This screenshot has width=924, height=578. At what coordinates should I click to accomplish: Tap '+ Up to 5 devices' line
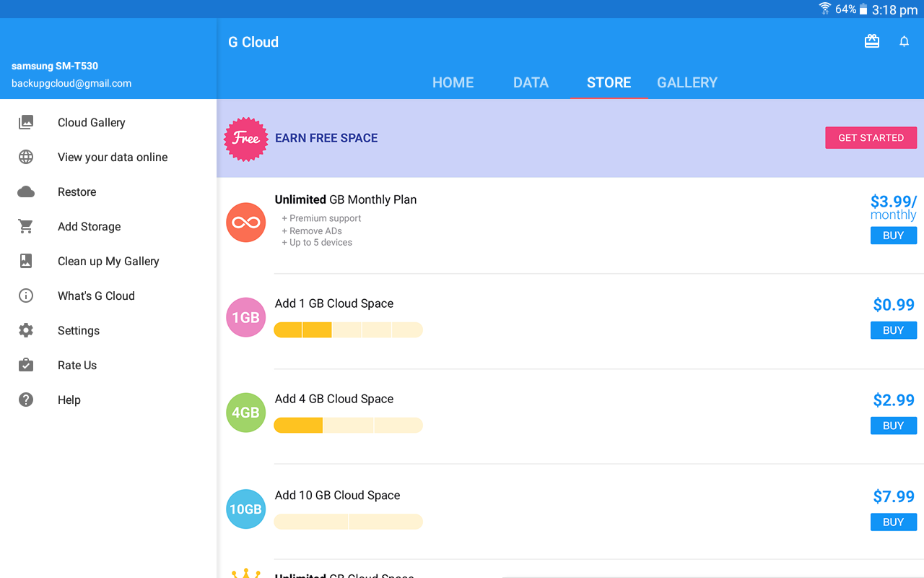317,243
